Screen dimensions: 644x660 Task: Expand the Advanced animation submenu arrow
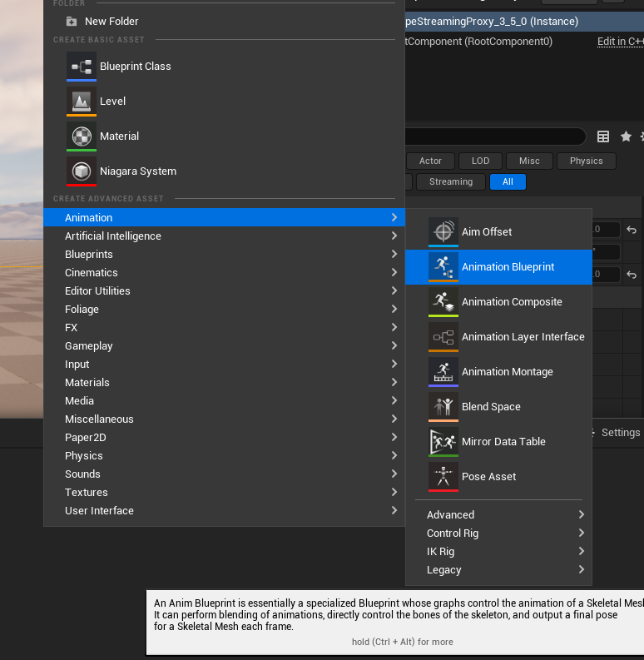click(582, 514)
